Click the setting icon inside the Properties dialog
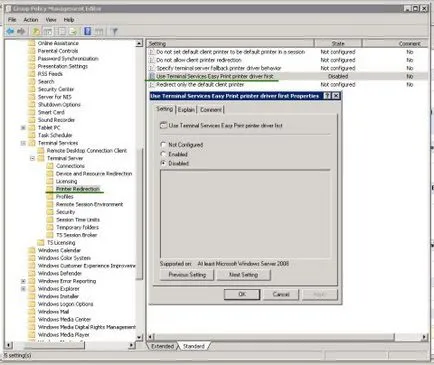Screen dimensions: 434x365 click(x=163, y=125)
